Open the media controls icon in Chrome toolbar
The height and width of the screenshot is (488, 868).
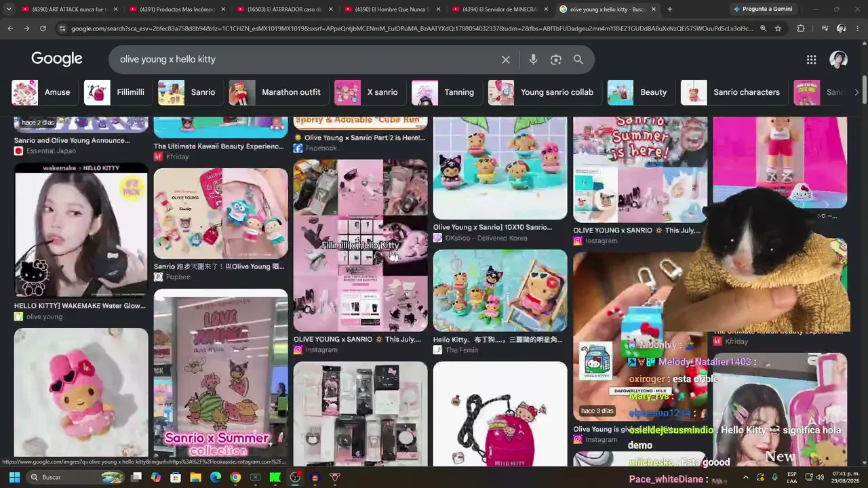click(825, 28)
